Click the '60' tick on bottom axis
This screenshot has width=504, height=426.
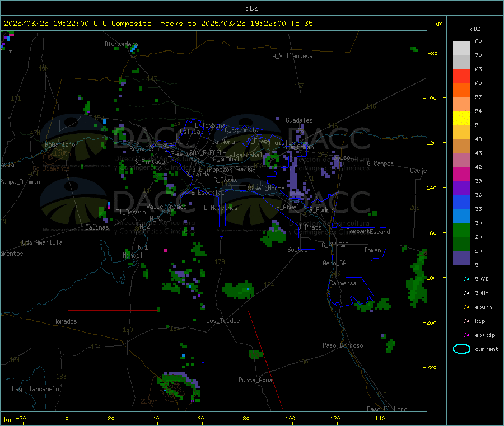[x=200, y=418]
